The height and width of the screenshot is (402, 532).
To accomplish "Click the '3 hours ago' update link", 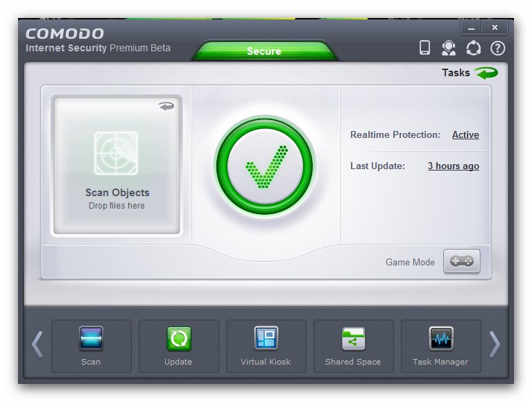I will click(x=454, y=166).
